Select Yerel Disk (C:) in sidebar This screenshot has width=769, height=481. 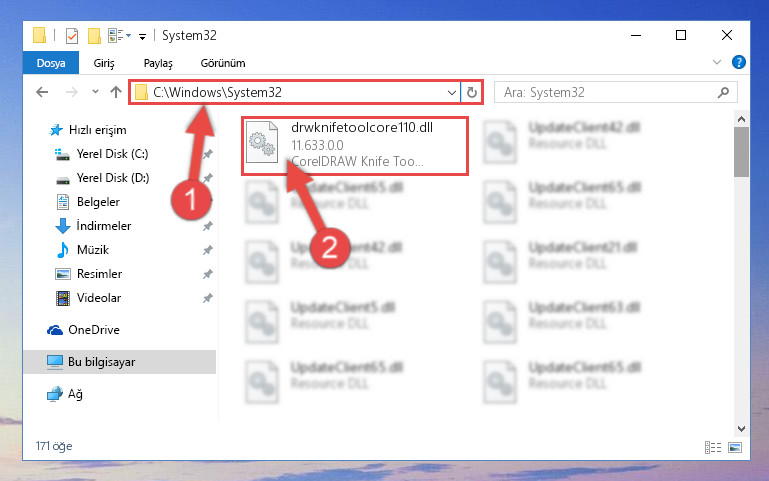pyautogui.click(x=112, y=154)
